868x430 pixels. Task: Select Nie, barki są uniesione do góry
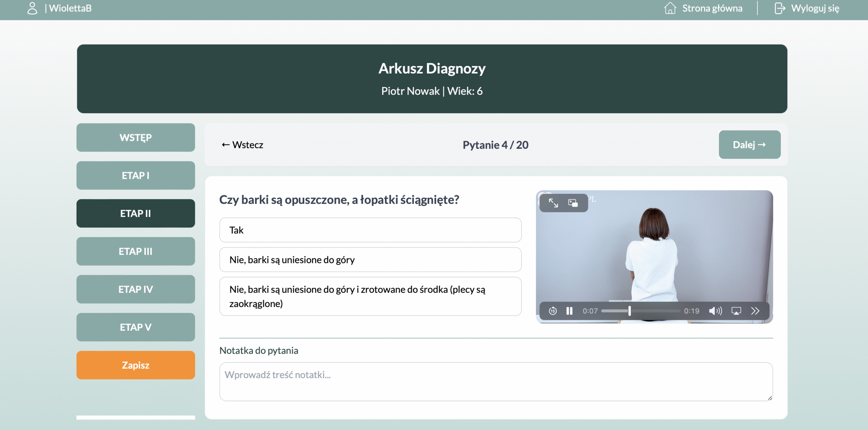[370, 260]
